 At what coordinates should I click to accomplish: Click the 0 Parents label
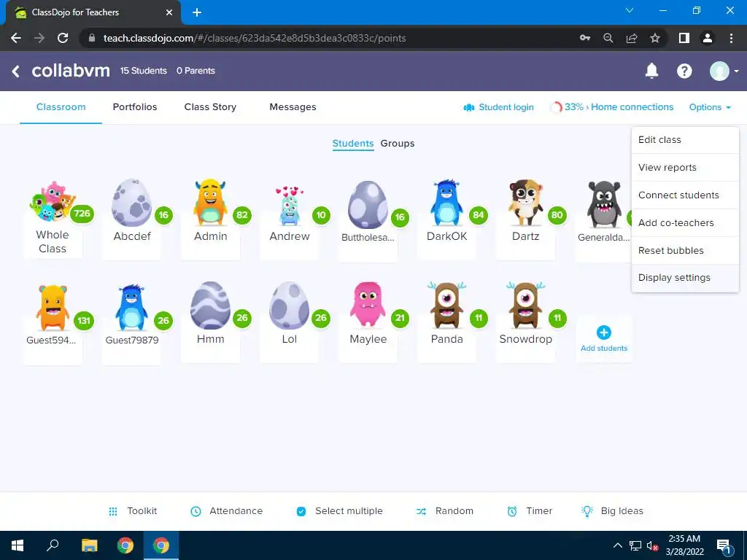[x=196, y=71]
